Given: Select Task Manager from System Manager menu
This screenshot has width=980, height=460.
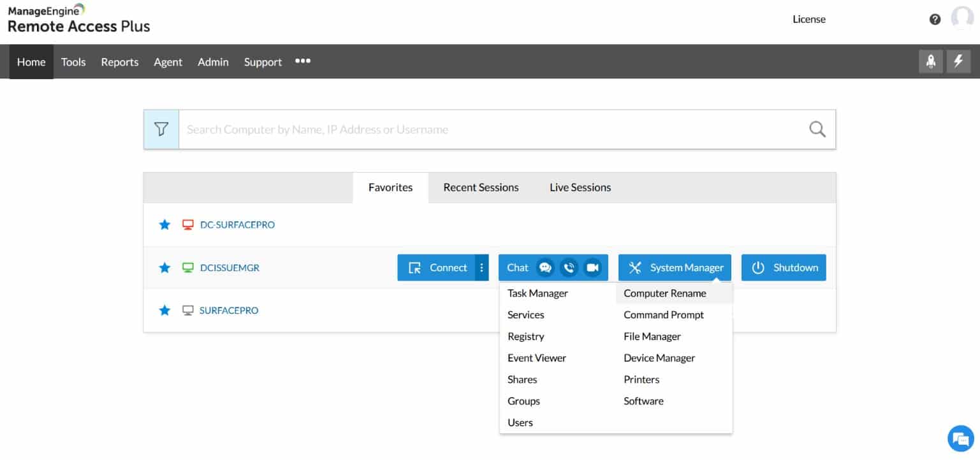Looking at the screenshot, I should 538,293.
